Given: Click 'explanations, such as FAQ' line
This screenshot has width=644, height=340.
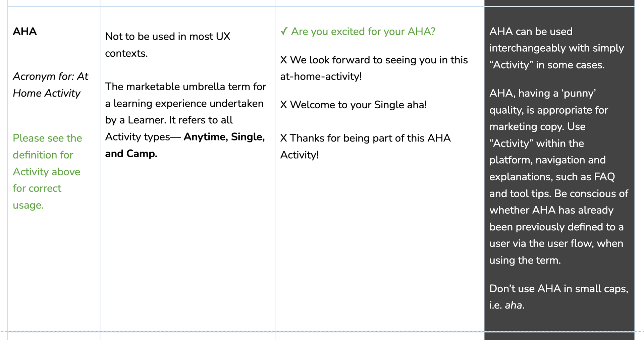Looking at the screenshot, I should click(552, 177).
